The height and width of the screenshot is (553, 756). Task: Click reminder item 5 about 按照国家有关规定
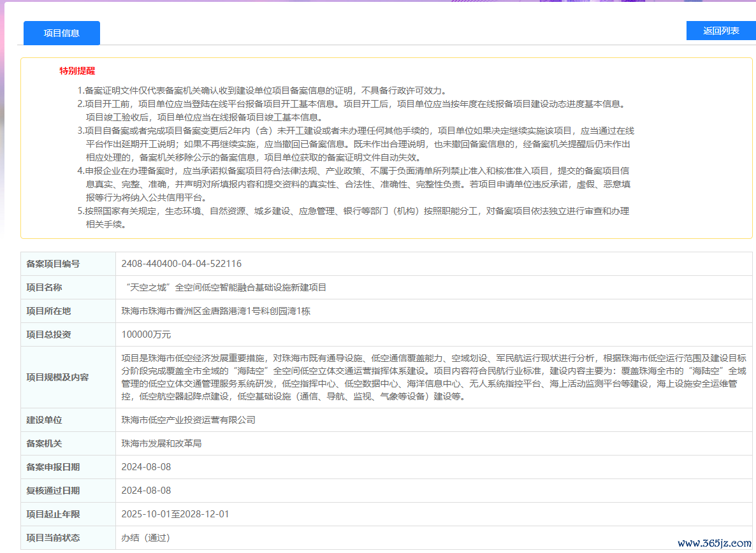click(x=354, y=211)
